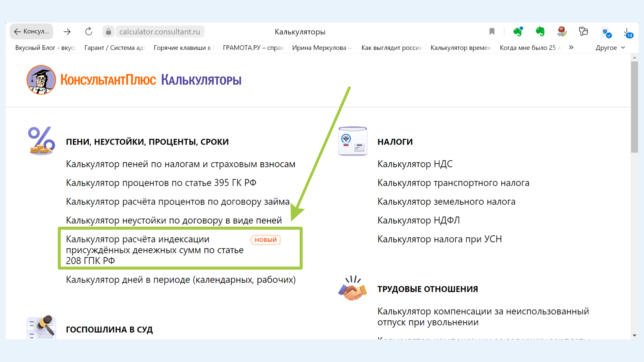Click the bookmark icon in the address bar
The image size is (644, 362).
pyautogui.click(x=492, y=32)
